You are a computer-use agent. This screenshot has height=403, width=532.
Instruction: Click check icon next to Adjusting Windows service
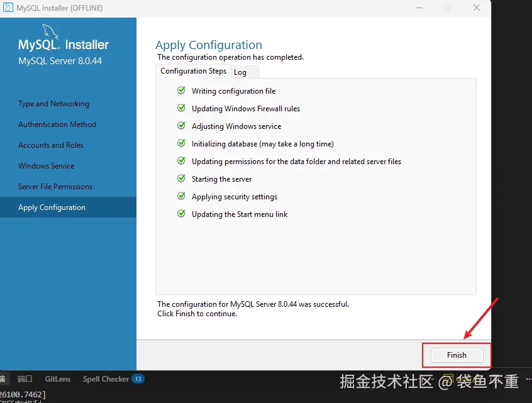point(182,126)
